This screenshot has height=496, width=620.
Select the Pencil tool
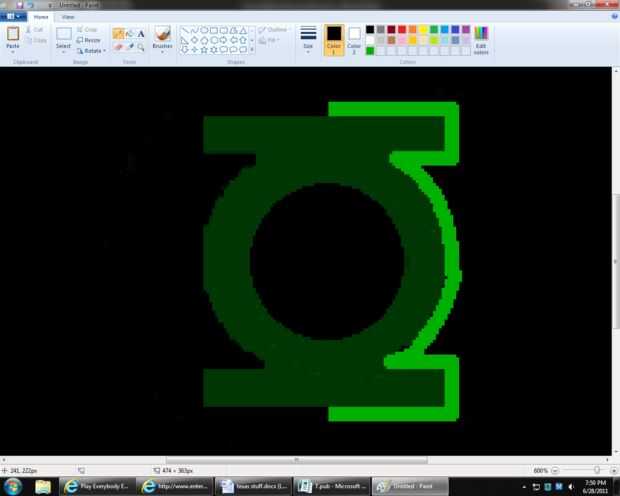coord(118,34)
